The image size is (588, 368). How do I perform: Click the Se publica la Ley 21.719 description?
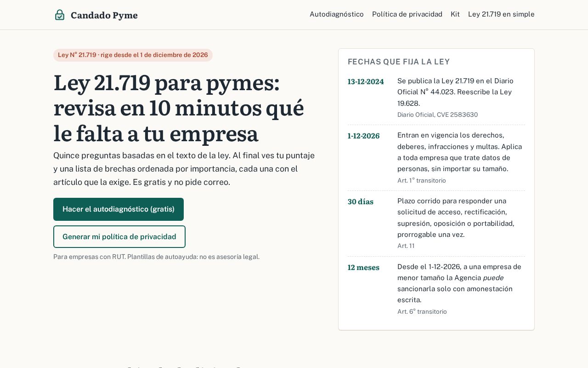(x=455, y=92)
